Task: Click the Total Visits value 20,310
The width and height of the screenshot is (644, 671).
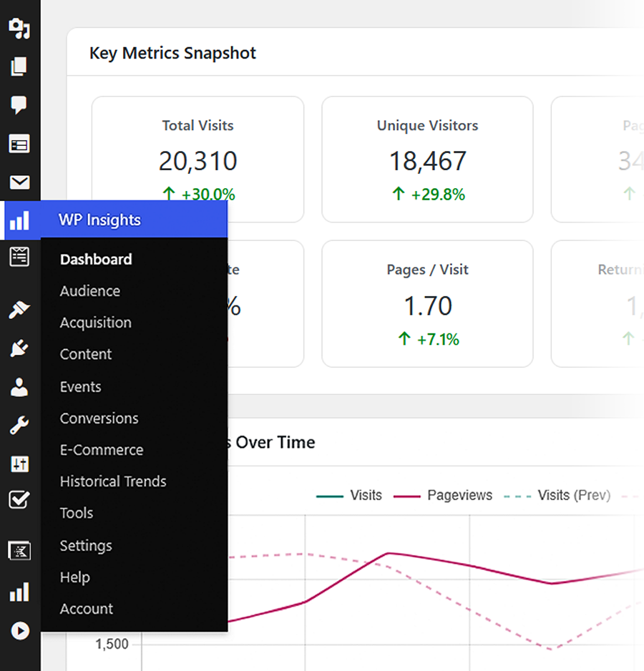Action: (197, 162)
